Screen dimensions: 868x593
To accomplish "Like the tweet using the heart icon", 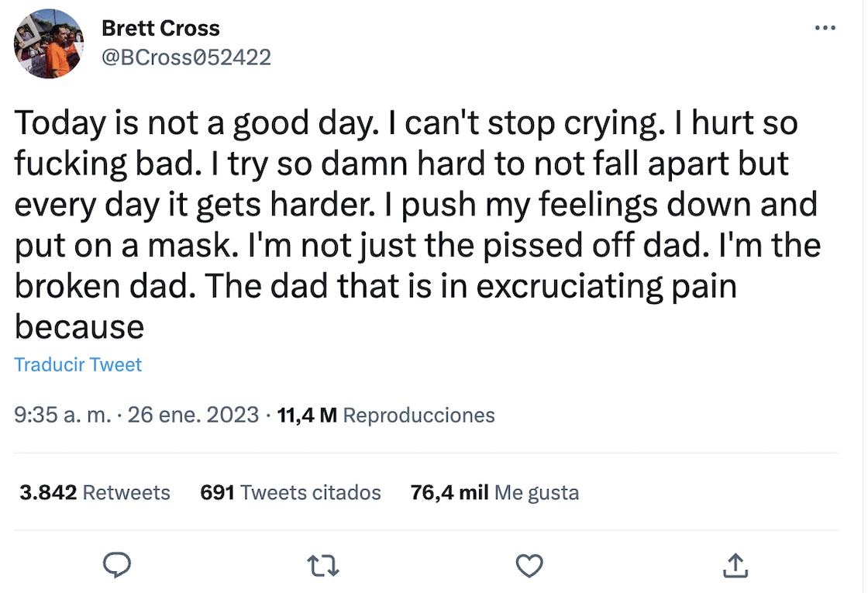I will pyautogui.click(x=529, y=566).
